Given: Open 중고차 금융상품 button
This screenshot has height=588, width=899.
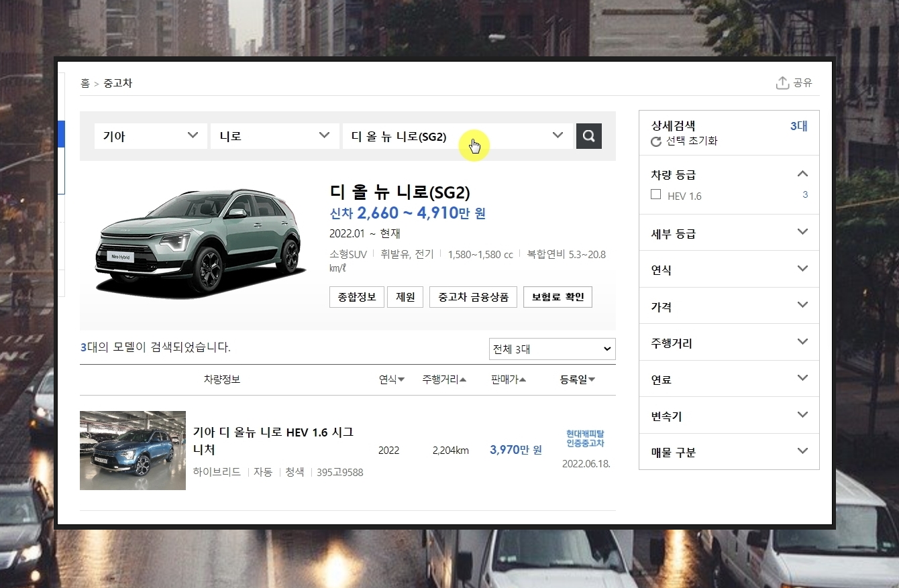Looking at the screenshot, I should tap(473, 296).
